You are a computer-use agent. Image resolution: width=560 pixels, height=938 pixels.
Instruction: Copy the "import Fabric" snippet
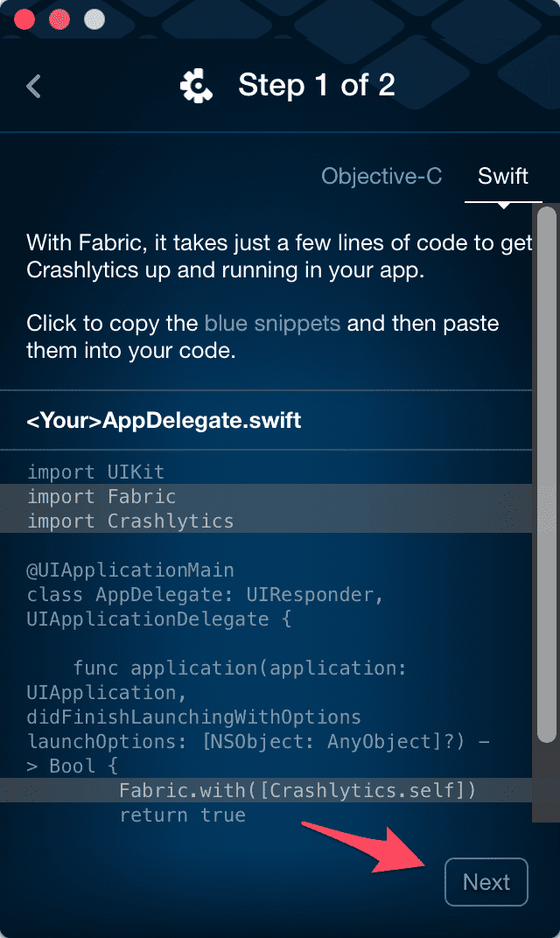click(101, 496)
